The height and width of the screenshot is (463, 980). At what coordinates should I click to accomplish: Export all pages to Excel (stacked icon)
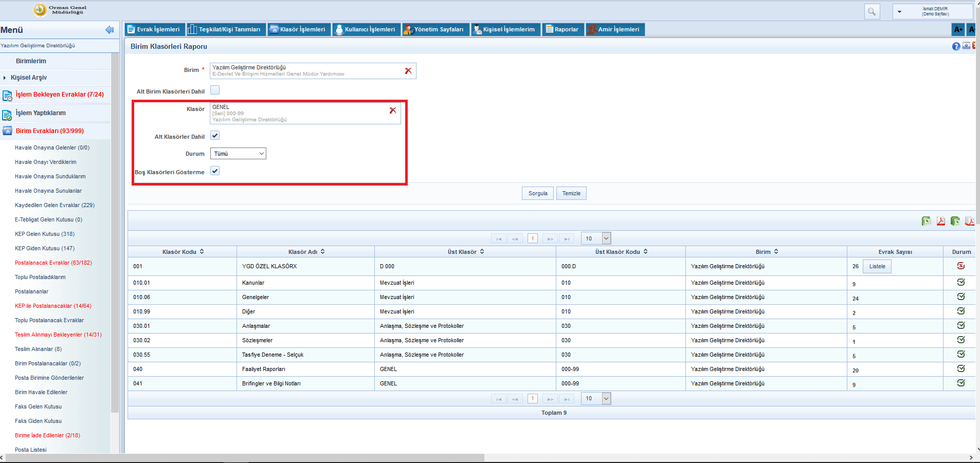click(x=955, y=221)
